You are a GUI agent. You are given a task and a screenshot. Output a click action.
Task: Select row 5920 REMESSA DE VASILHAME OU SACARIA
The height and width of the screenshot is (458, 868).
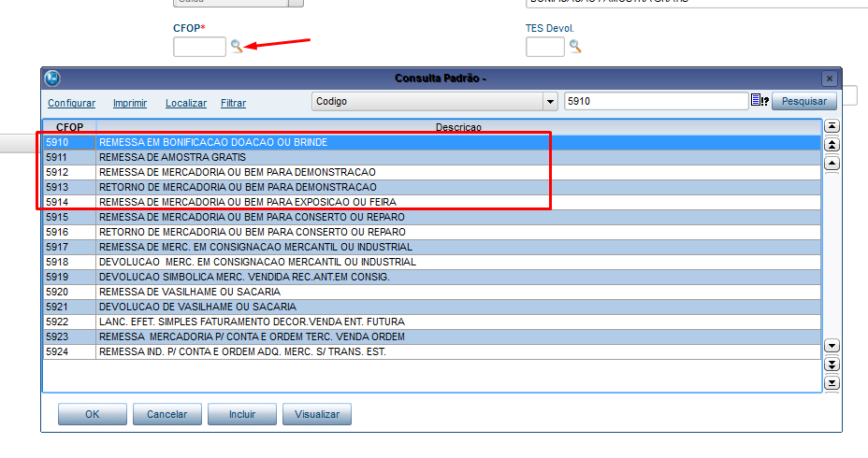pyautogui.click(x=432, y=292)
